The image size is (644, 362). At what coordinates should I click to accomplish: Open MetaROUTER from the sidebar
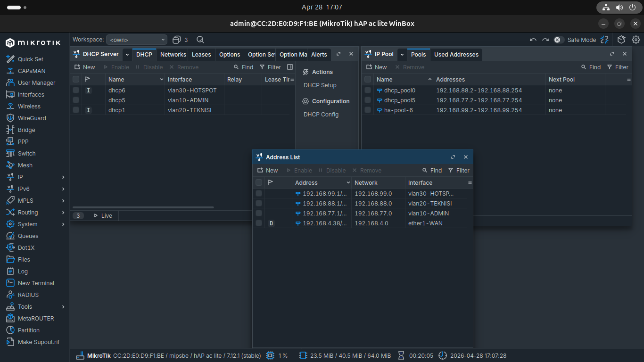(36, 318)
